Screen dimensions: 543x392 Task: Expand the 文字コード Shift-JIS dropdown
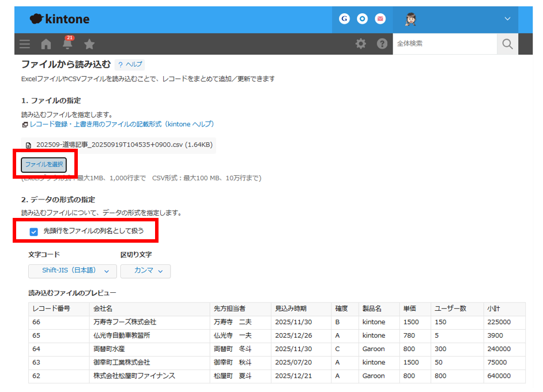click(73, 271)
